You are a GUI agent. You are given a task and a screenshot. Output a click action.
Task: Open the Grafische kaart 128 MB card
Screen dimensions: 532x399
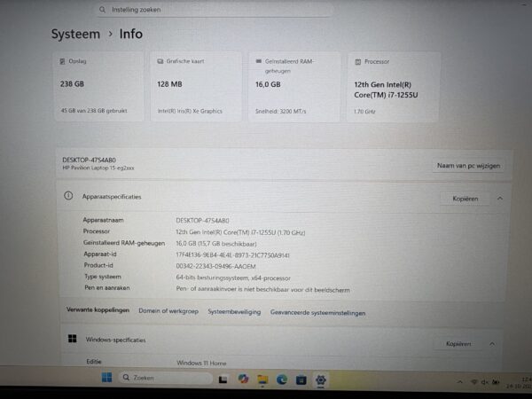(x=196, y=87)
